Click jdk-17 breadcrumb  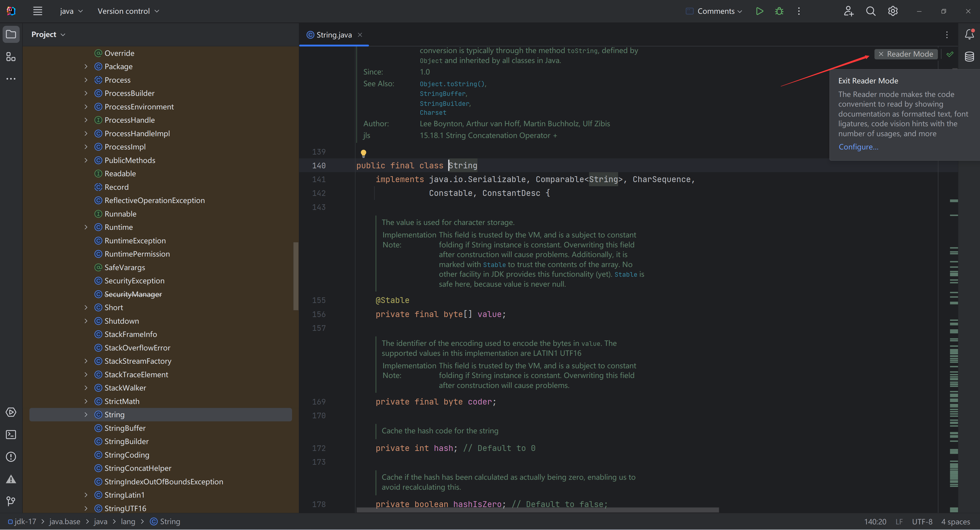click(22, 522)
